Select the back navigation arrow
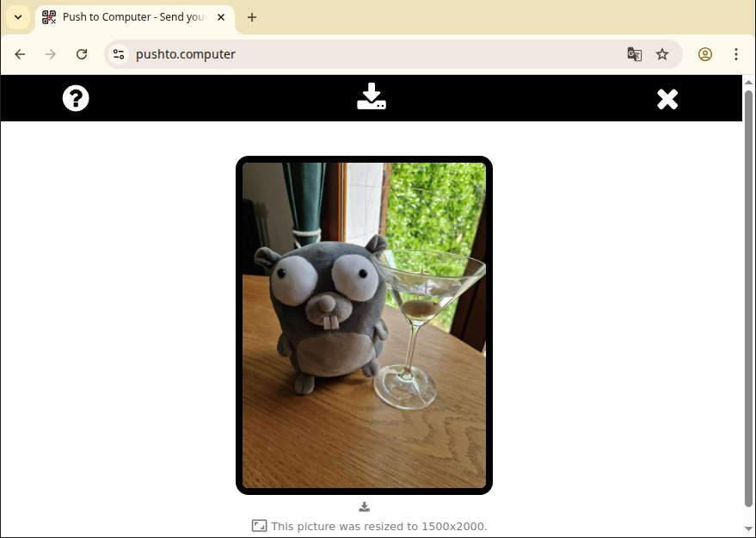Screen dimensions: 756x538 (19, 54)
